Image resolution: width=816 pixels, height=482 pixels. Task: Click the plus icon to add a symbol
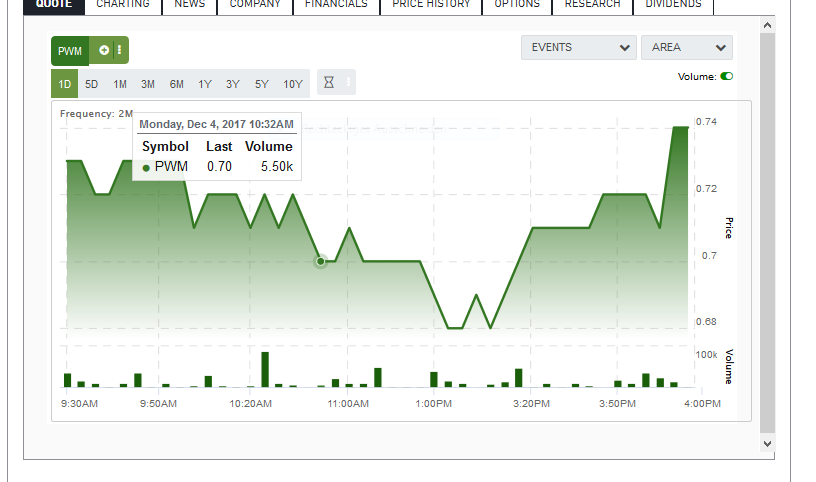coord(104,50)
